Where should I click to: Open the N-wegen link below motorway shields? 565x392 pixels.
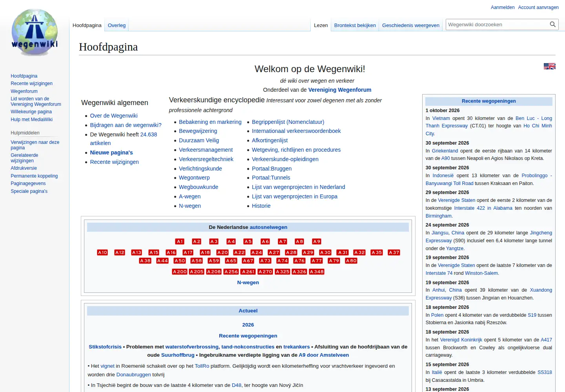[x=248, y=283]
